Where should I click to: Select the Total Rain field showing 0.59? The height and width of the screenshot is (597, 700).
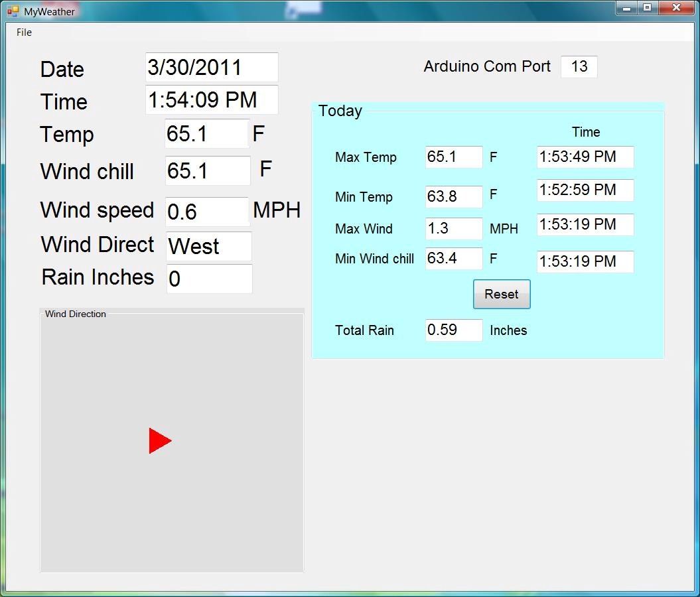(453, 330)
